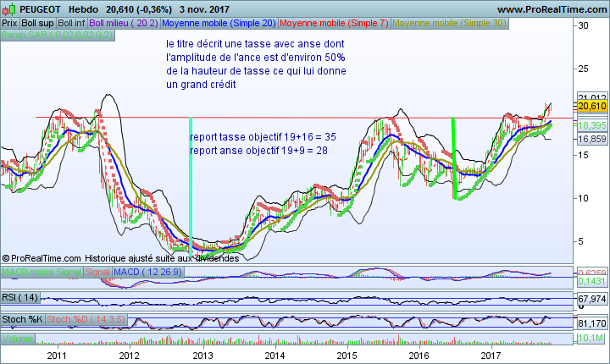Click the text 'report anse objectif 19+9 = 28'
The height and width of the screenshot is (364, 610).
point(258,151)
